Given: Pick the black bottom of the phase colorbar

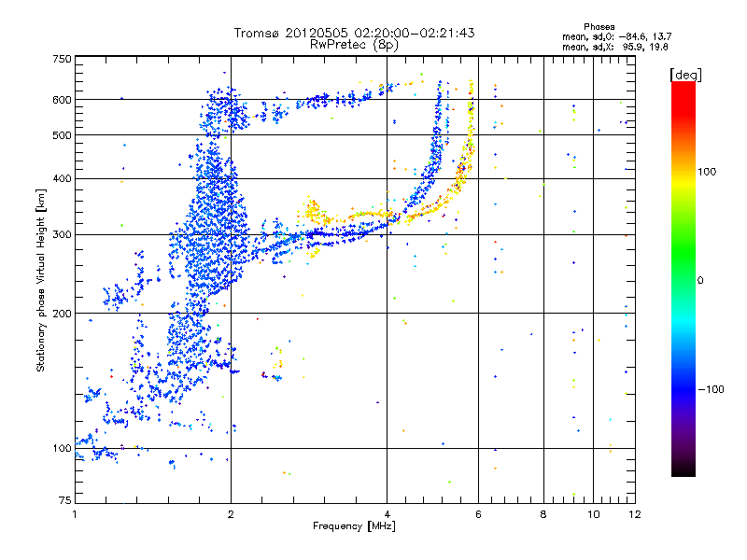Looking at the screenshot, I should (684, 471).
